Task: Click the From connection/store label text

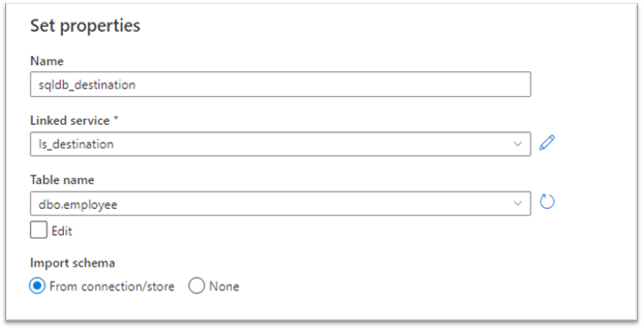Action: click(x=112, y=286)
